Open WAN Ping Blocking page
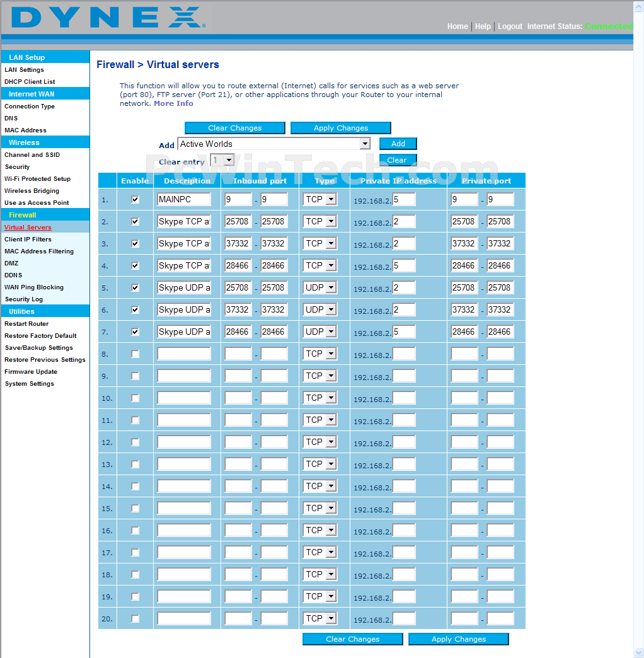Viewport: 644px width, 658px height. (x=34, y=287)
